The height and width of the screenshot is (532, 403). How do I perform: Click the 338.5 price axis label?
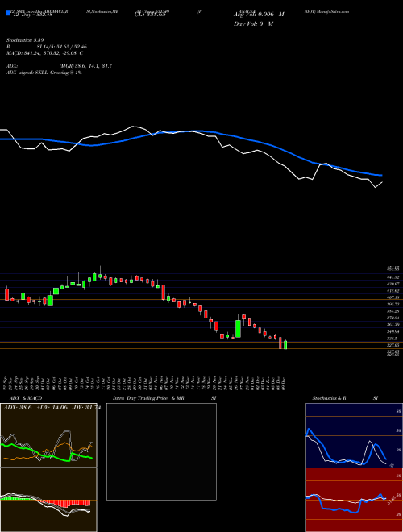pos(392,339)
